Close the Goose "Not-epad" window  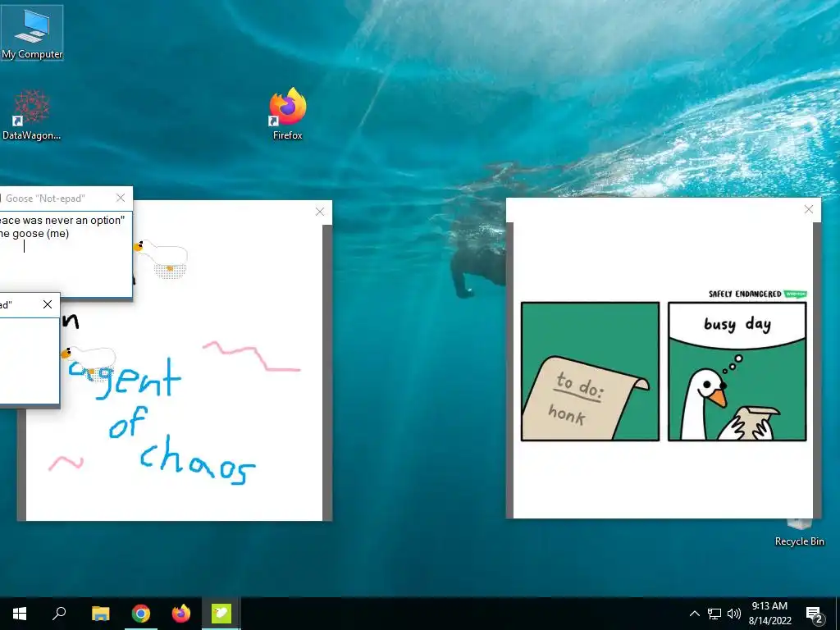coord(121,199)
